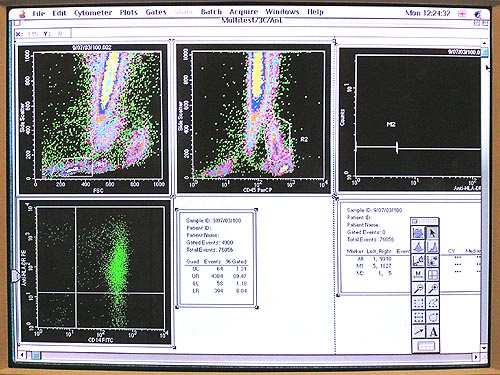Choose the text annotation A tool
The height and width of the screenshot is (375, 500).
coord(432,331)
